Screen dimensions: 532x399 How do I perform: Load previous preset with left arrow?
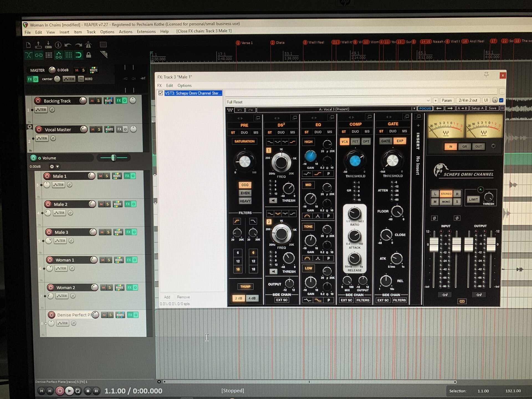(x=439, y=108)
